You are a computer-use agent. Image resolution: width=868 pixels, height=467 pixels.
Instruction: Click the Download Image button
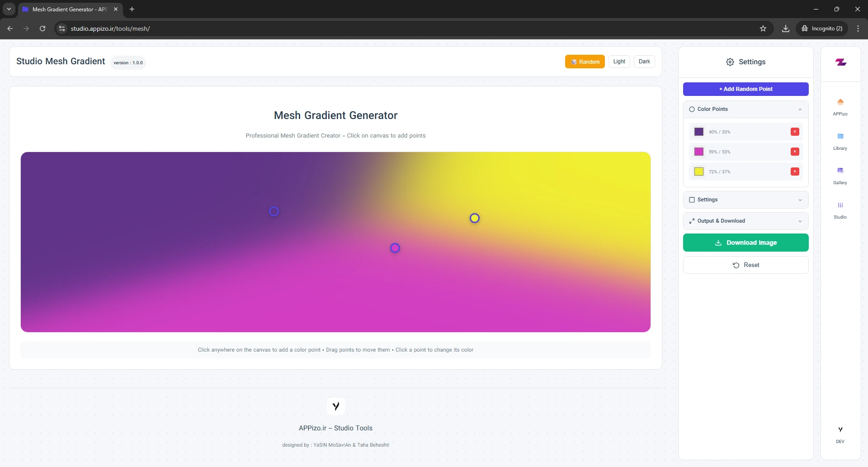click(746, 243)
